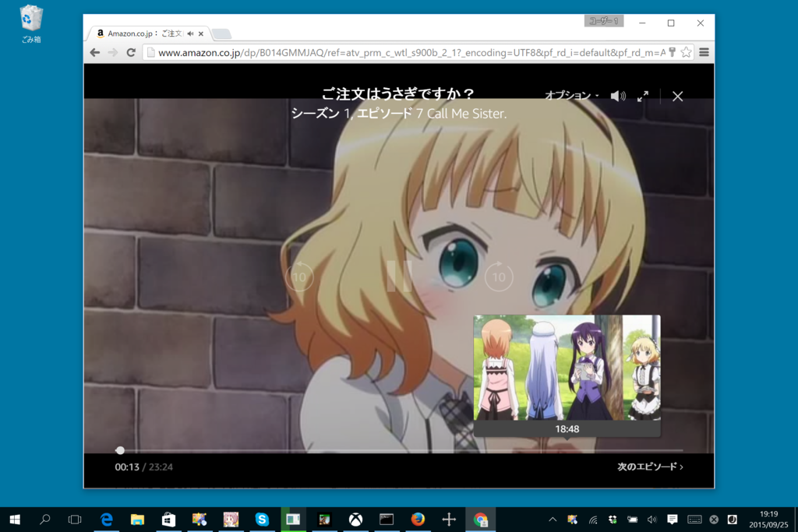
Task: Go back with Chrome's back arrow
Action: coord(95,52)
